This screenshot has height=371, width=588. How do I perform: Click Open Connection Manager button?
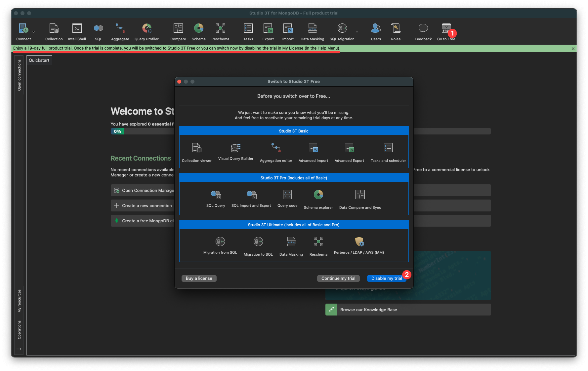(143, 190)
